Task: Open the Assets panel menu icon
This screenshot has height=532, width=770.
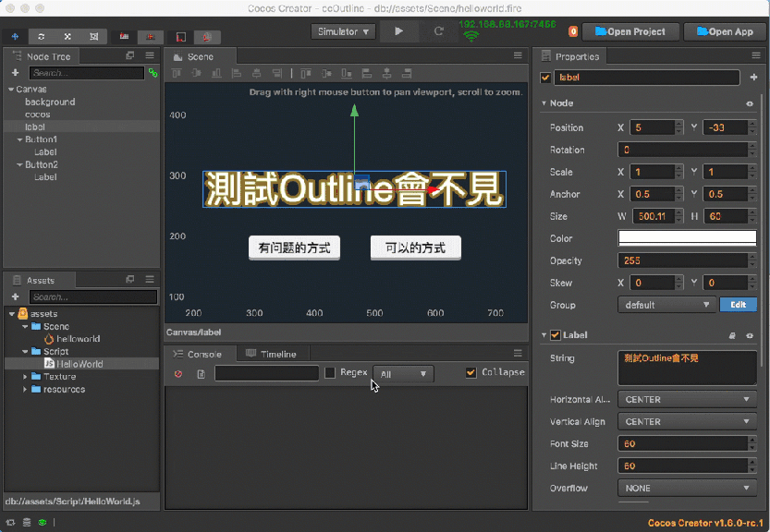Action: pos(150,279)
